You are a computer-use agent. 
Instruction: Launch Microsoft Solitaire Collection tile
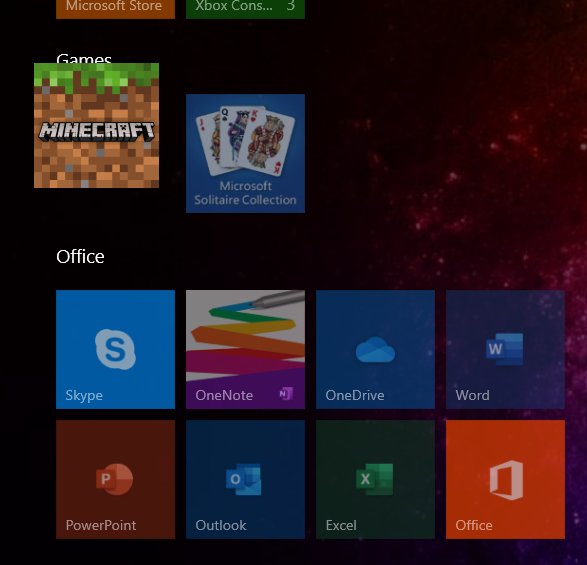pyautogui.click(x=245, y=154)
